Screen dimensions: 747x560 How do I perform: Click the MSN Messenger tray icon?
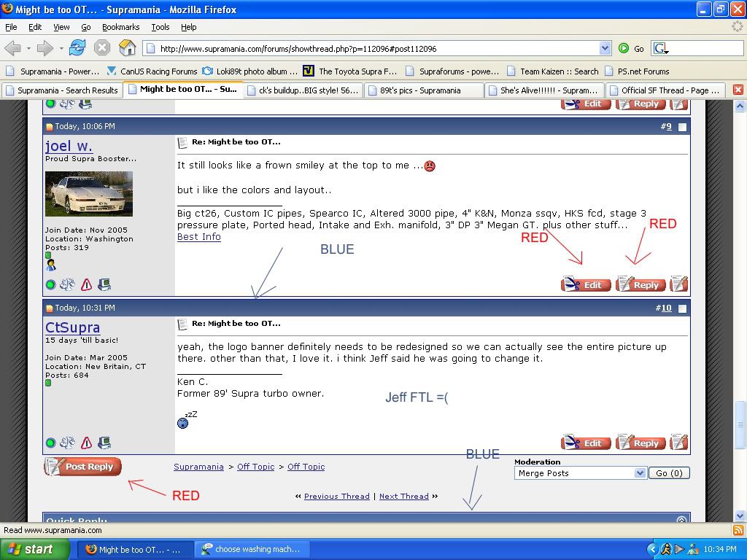coord(693,549)
